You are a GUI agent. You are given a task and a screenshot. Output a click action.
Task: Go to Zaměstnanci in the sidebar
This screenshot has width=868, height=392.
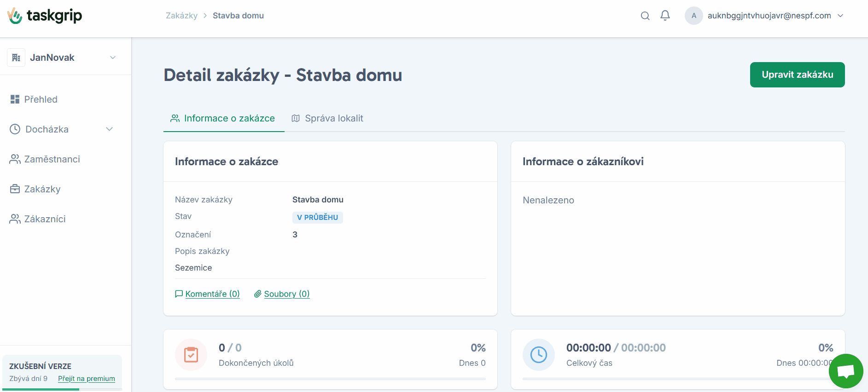[52, 159]
